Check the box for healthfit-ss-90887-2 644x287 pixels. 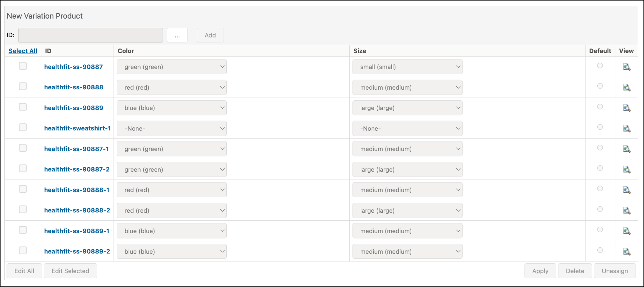click(23, 168)
